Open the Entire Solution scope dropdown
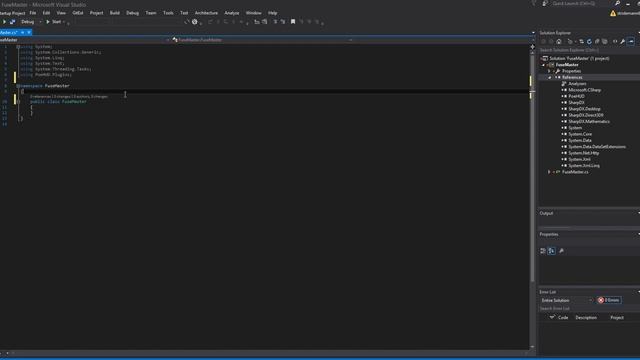 567,300
